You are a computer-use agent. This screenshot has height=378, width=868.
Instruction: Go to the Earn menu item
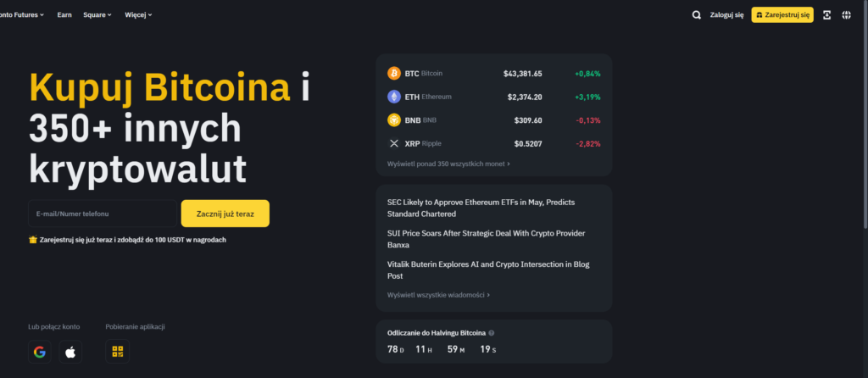pyautogui.click(x=64, y=14)
